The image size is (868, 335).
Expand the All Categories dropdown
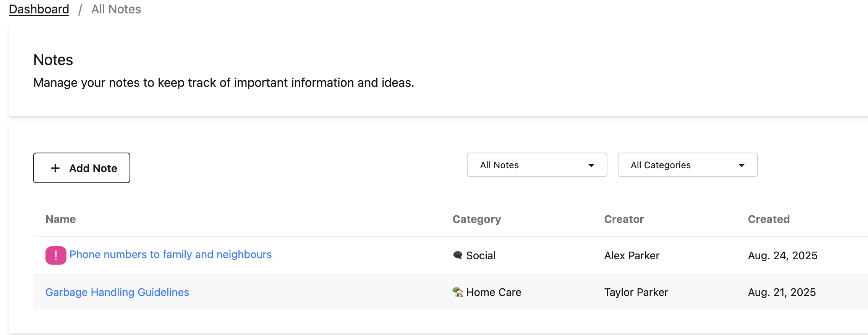[x=687, y=165]
